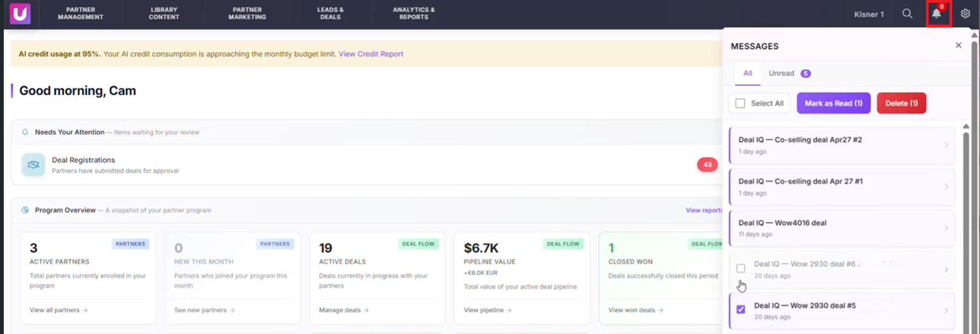This screenshot has width=980, height=334.
Task: Open the Deal IQ Co-selling deal Apr27 #2 message
Action: coord(842,145)
